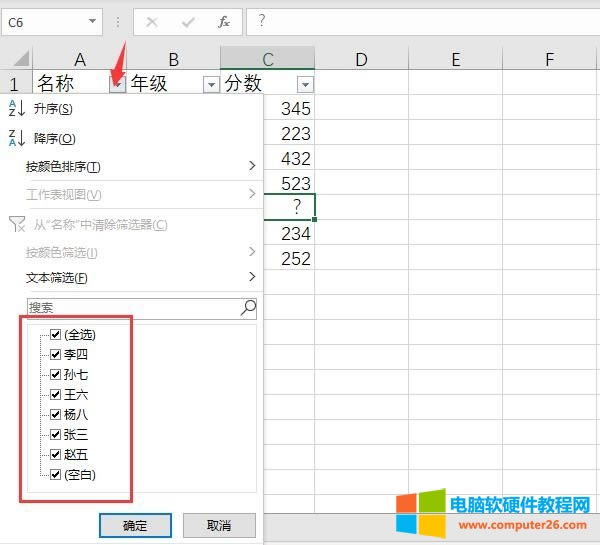Uncheck the 孙七 checkbox
Screen dimensions: 600x545
coord(55,374)
